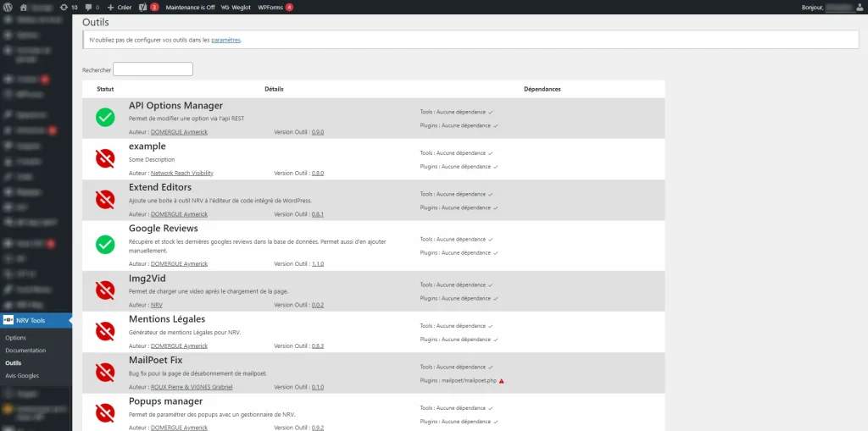
Task: Open the WordPress logo menu
Action: tap(7, 7)
